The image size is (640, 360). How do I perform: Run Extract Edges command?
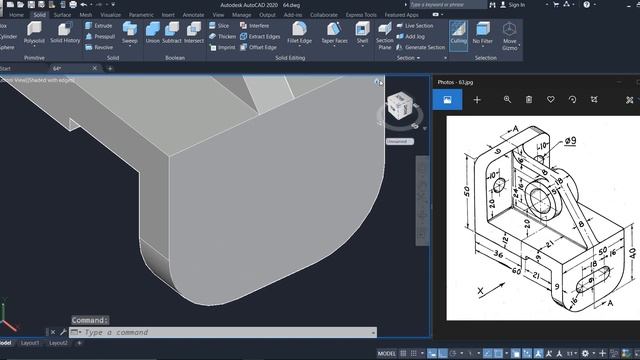260,36
